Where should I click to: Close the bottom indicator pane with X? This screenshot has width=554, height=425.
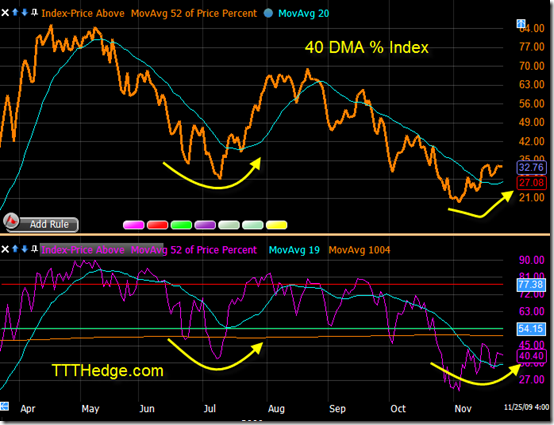click(x=5, y=249)
